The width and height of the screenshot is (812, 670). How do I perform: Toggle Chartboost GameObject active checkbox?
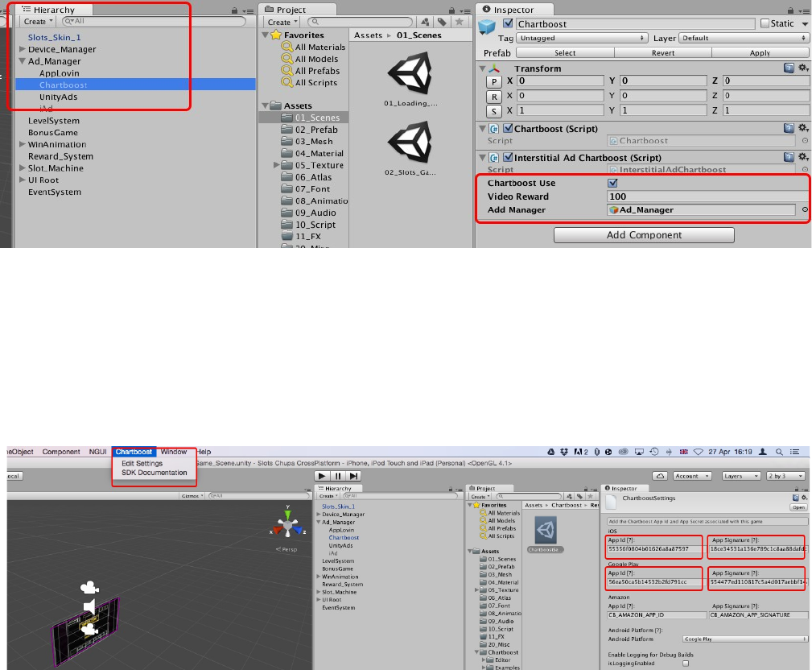[508, 23]
